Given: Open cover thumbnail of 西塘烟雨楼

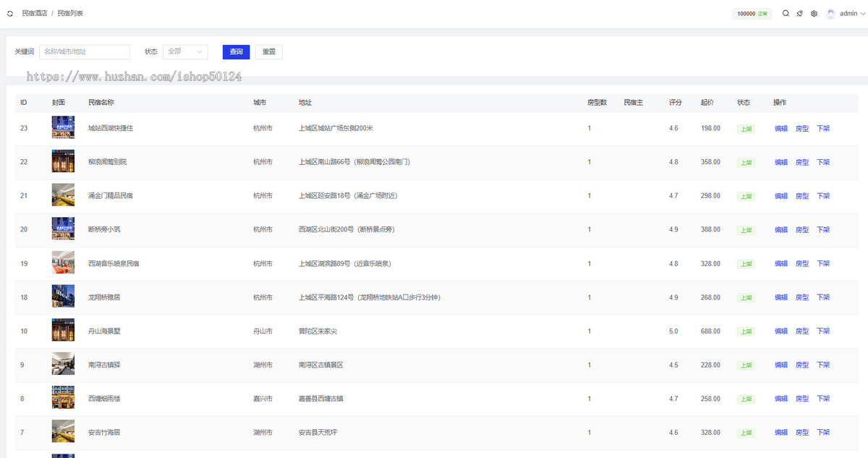Looking at the screenshot, I should click(63, 398).
